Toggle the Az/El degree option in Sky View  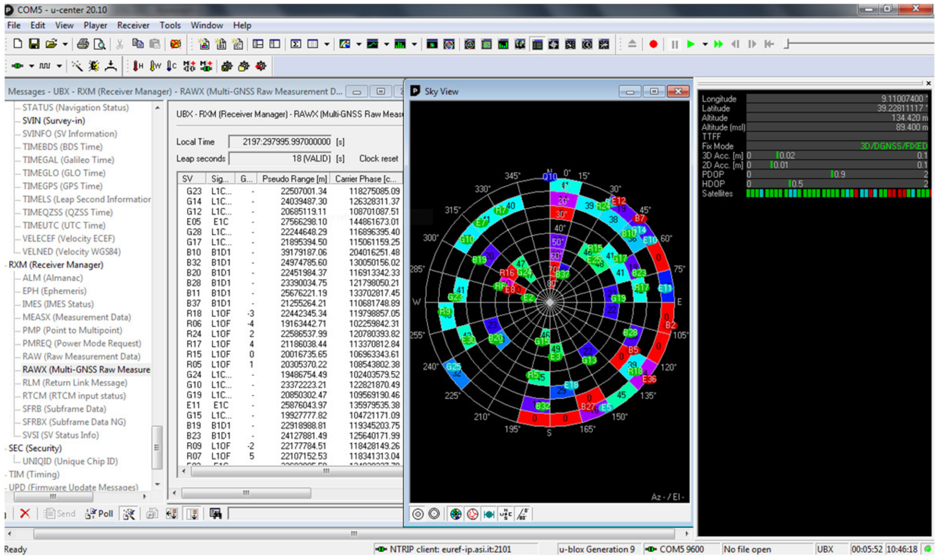point(523,514)
